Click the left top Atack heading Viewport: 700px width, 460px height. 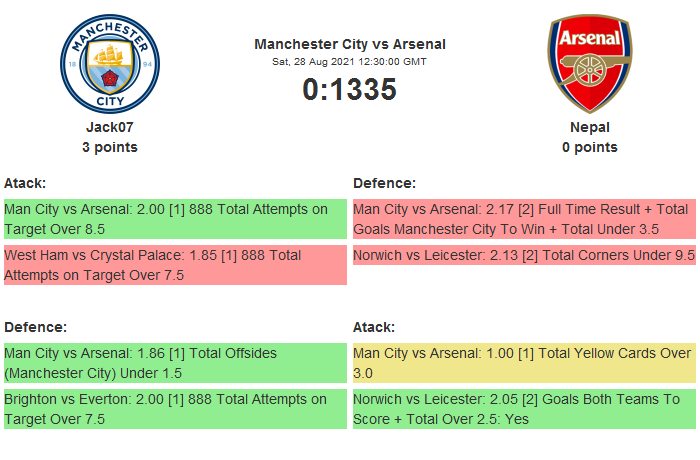25,183
